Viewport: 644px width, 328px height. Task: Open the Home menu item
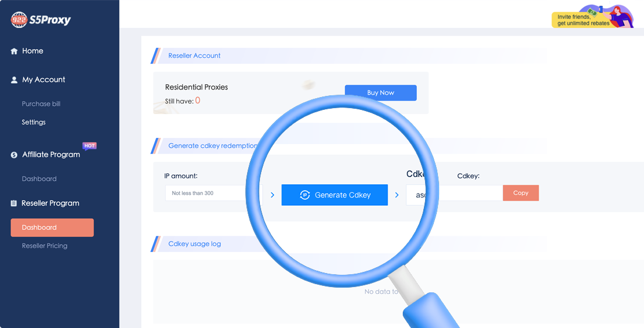pyautogui.click(x=33, y=51)
